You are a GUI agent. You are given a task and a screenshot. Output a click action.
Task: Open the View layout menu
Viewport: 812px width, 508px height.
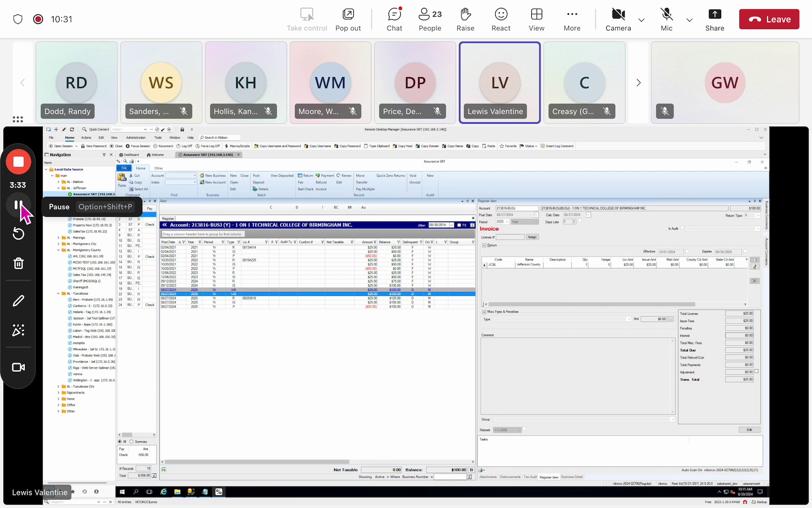coord(536,20)
